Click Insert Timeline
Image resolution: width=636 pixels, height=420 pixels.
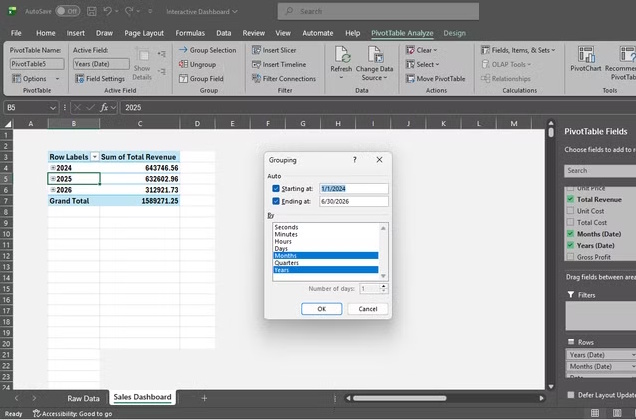point(279,64)
